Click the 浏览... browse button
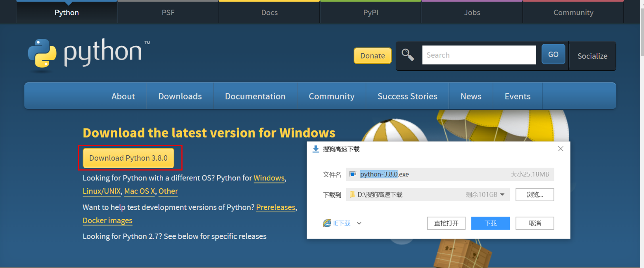644x268 pixels. (x=535, y=194)
